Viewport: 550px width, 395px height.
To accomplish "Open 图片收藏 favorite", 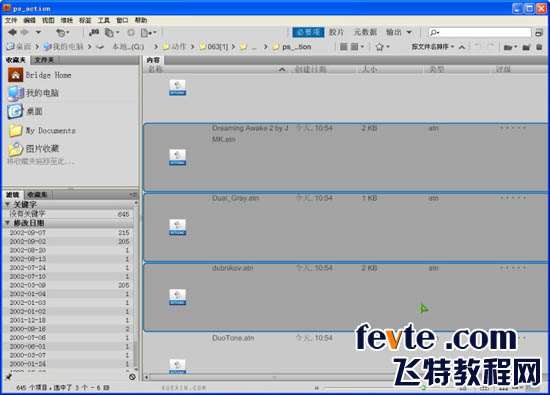I will point(34,149).
